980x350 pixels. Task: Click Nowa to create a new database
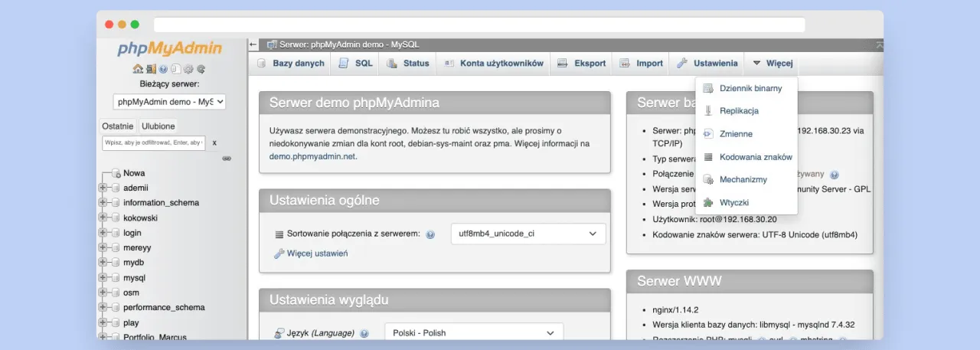pos(134,173)
